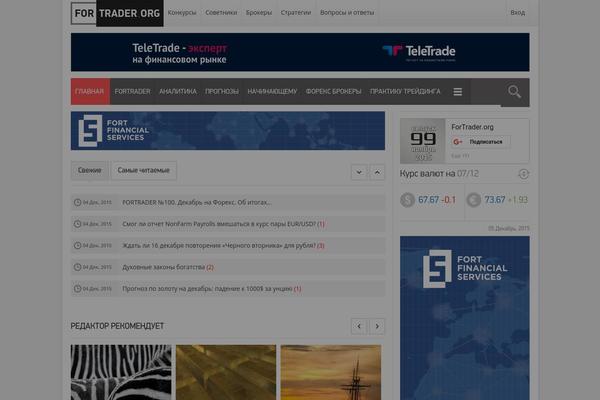This screenshot has width=600, height=400.
Task: Select the ГЛАВНАЯ navigation item
Action: [x=90, y=91]
